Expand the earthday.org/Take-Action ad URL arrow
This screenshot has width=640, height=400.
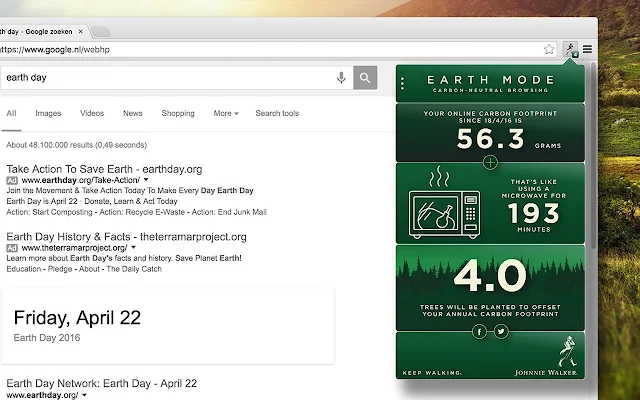coord(146,180)
